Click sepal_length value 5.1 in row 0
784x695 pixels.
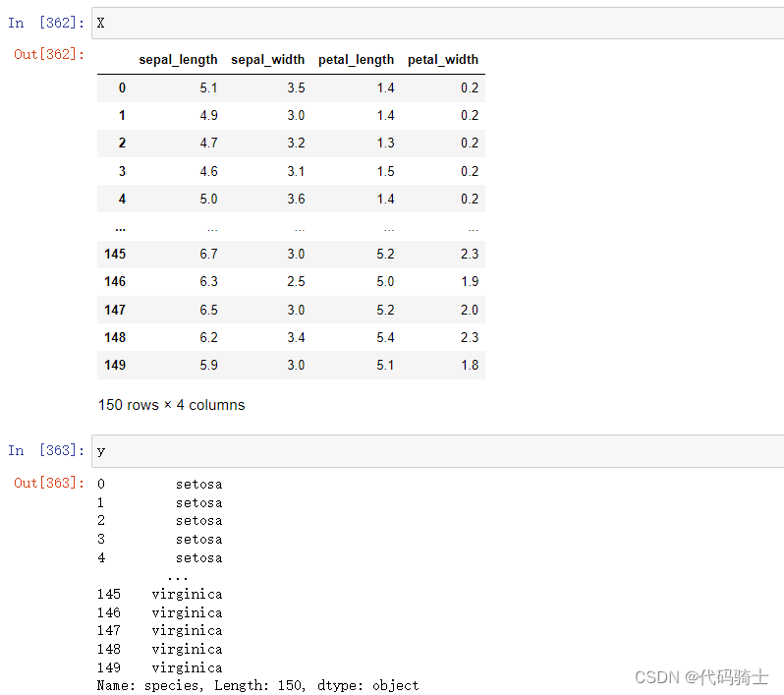click(x=208, y=88)
